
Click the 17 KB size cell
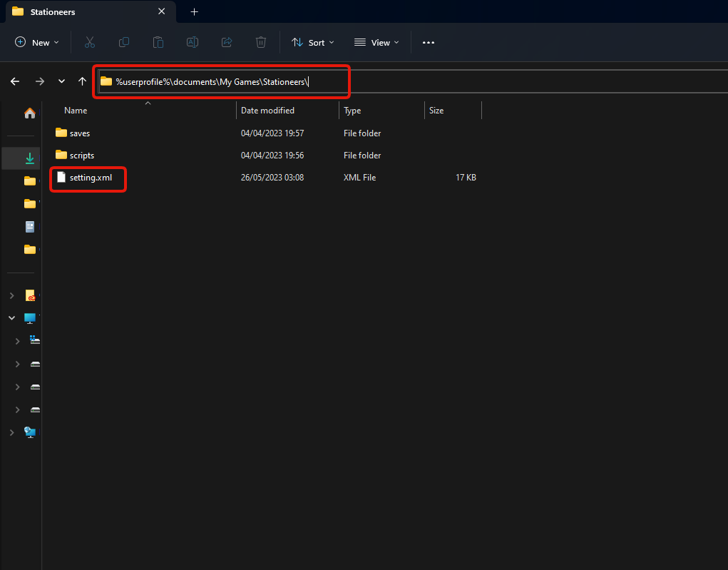click(466, 178)
